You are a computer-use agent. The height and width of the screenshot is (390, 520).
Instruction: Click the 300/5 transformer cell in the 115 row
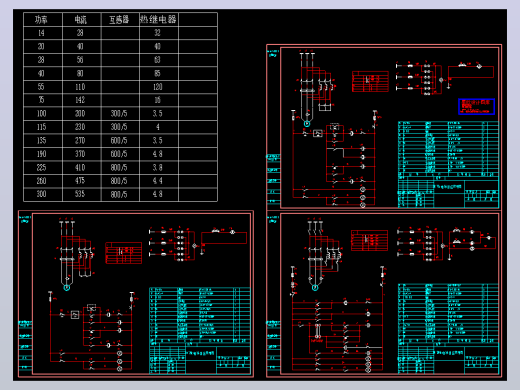(x=119, y=127)
